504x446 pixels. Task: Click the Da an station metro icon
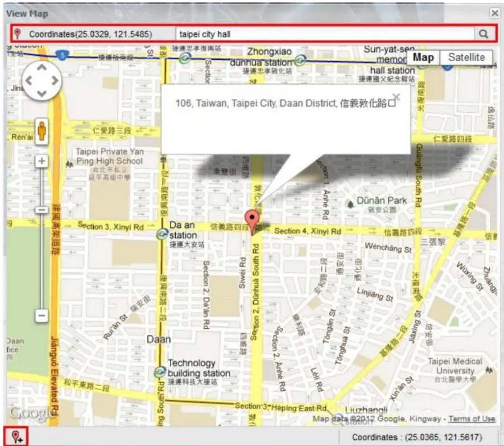162,234
